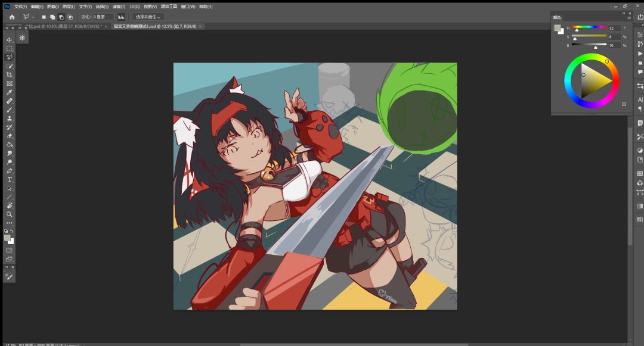Image resolution: width=644 pixels, height=346 pixels.
Task: Open the 帮助(H) menu
Action: pyautogui.click(x=206, y=7)
